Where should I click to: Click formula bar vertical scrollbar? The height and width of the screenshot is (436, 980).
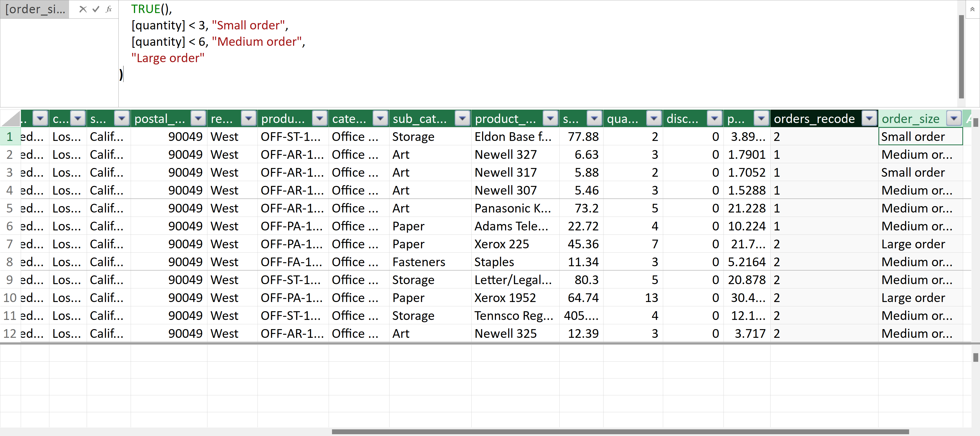click(x=961, y=56)
